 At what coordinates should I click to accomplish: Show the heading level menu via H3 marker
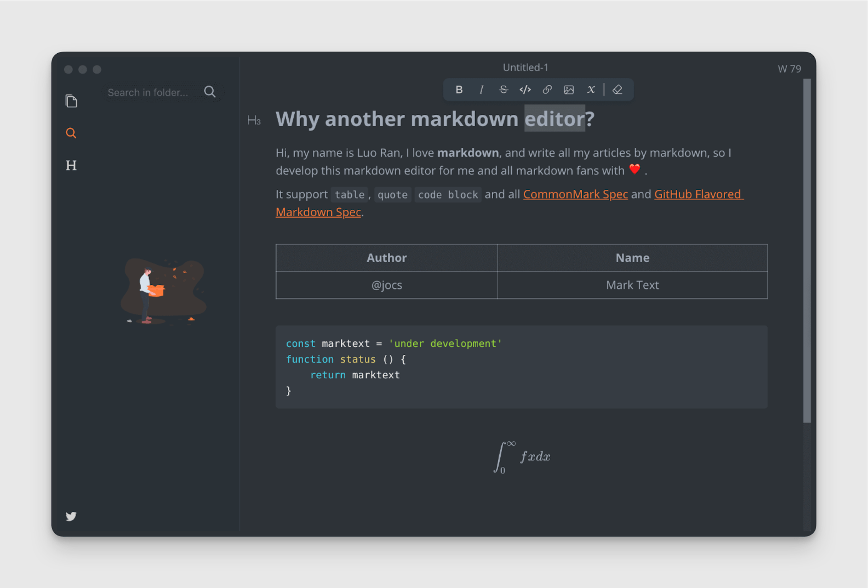[x=254, y=120]
